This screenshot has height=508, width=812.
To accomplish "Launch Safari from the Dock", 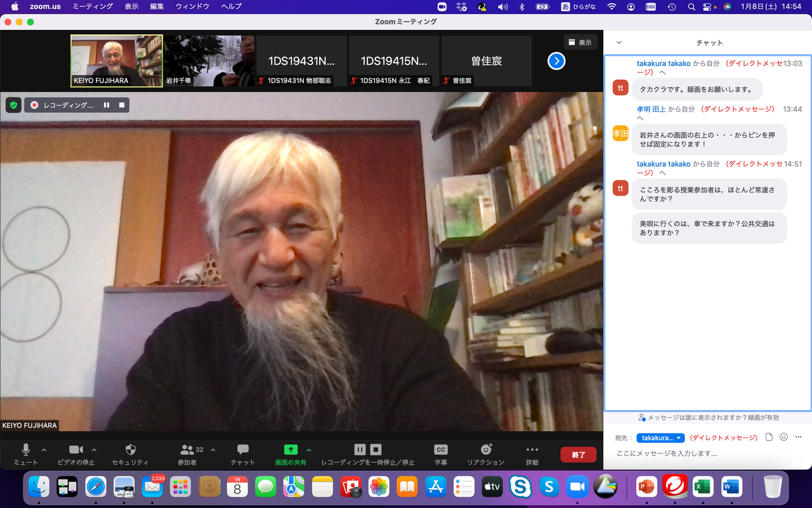I will [x=96, y=487].
